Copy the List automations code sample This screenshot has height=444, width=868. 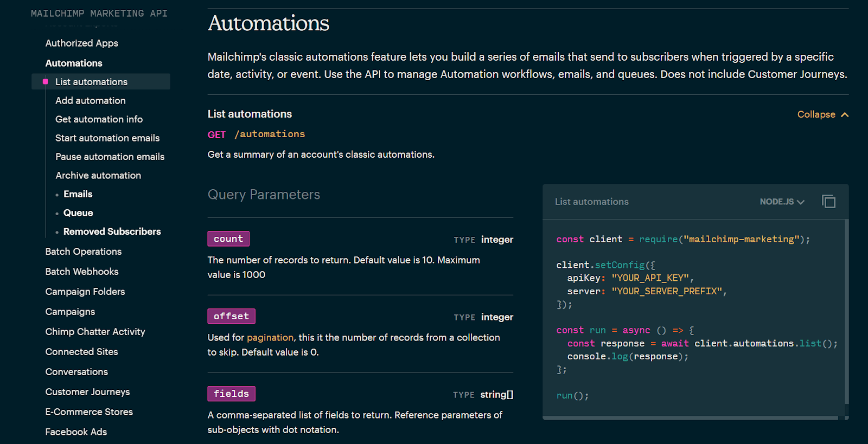(828, 202)
